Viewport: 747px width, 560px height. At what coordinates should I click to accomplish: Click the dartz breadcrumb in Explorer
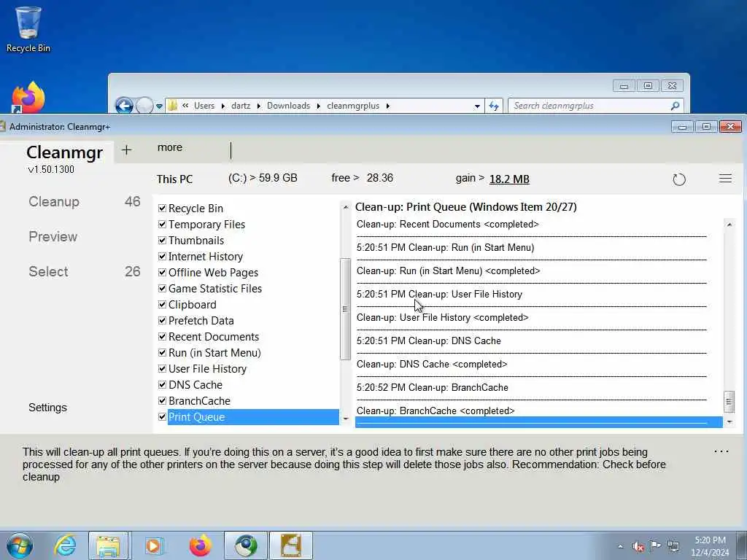click(241, 106)
